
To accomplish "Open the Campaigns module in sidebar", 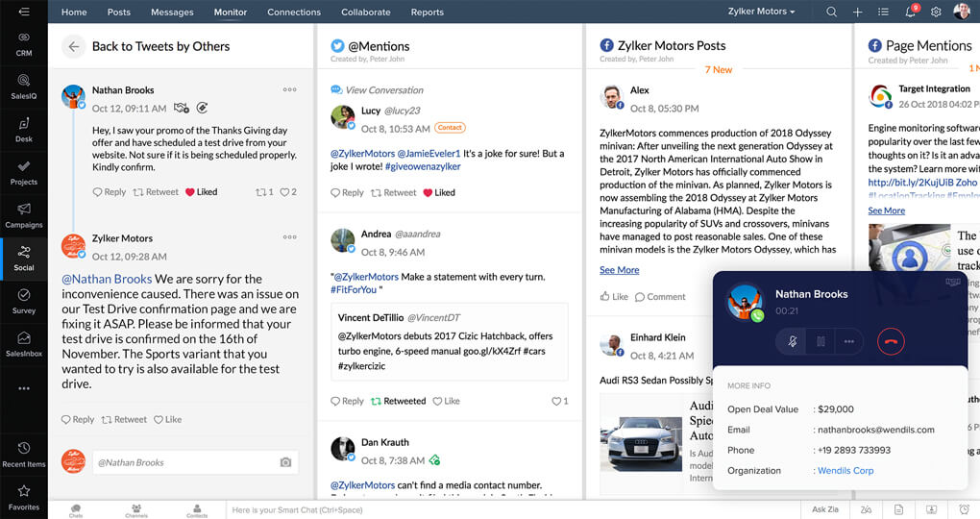I will pos(23,212).
